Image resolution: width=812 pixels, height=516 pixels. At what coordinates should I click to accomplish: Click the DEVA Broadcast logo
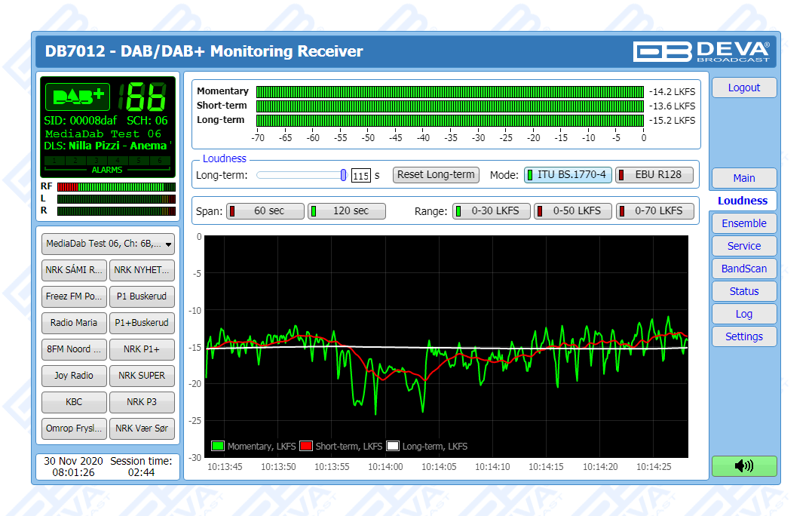click(x=701, y=51)
